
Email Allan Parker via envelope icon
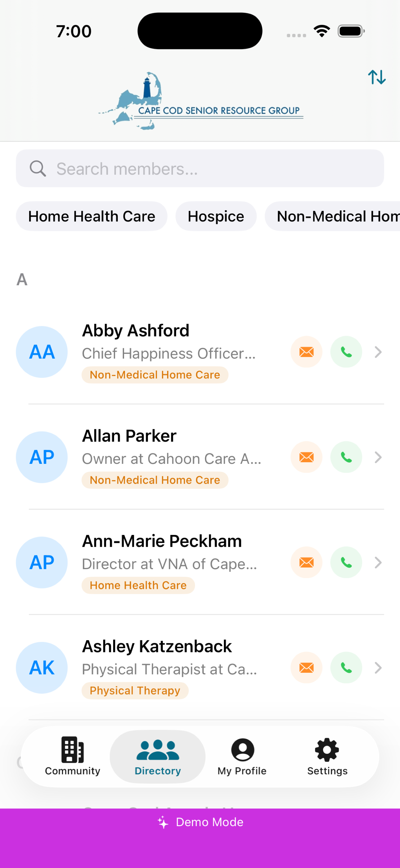(x=306, y=457)
